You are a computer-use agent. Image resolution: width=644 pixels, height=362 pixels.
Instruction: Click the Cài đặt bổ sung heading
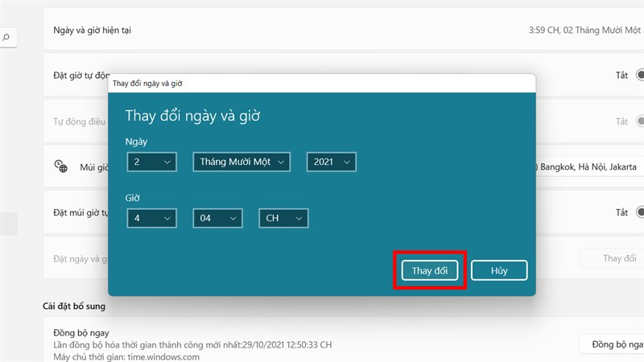click(x=74, y=306)
